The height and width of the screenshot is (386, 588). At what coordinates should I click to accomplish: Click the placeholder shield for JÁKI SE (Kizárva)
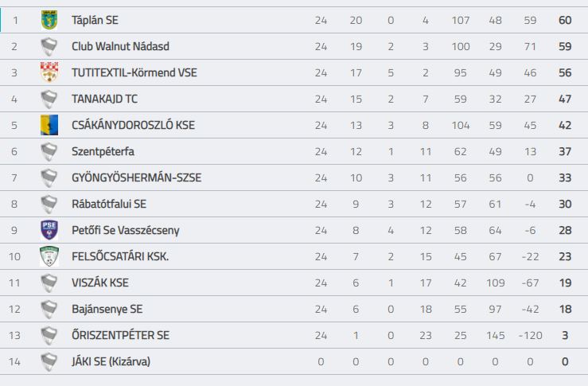point(49,361)
